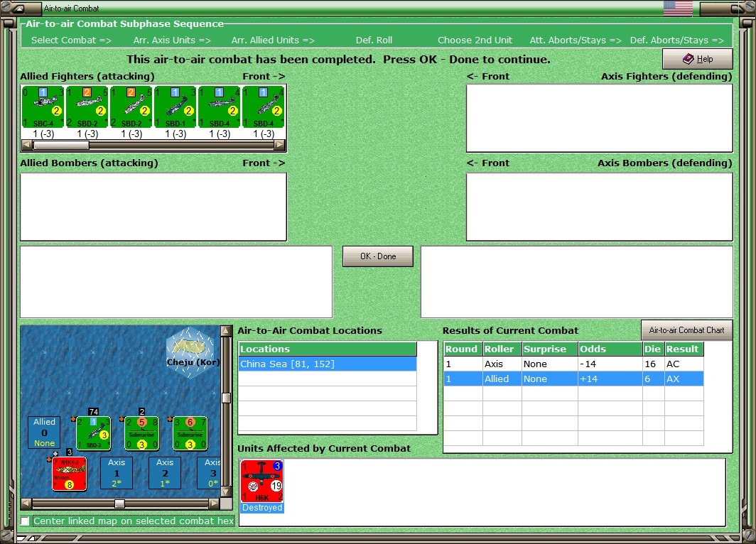
Task: Click the map vertical scroll-up arrow
Action: (x=226, y=331)
